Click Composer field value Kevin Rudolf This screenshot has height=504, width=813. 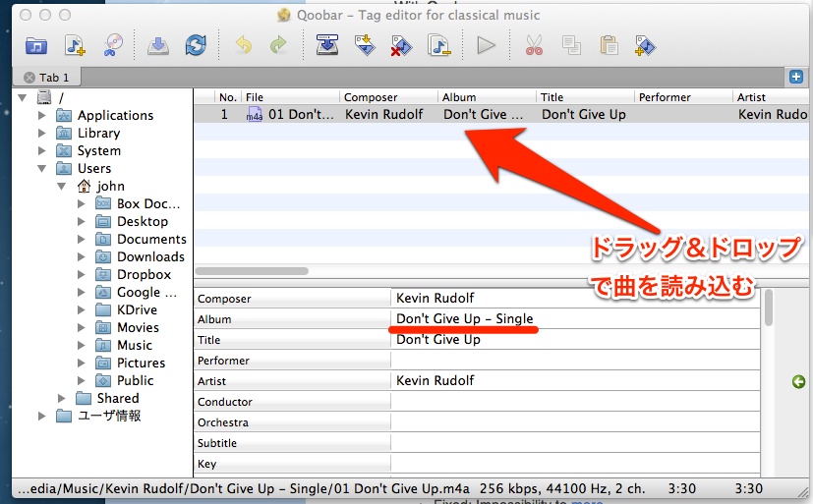(x=575, y=298)
